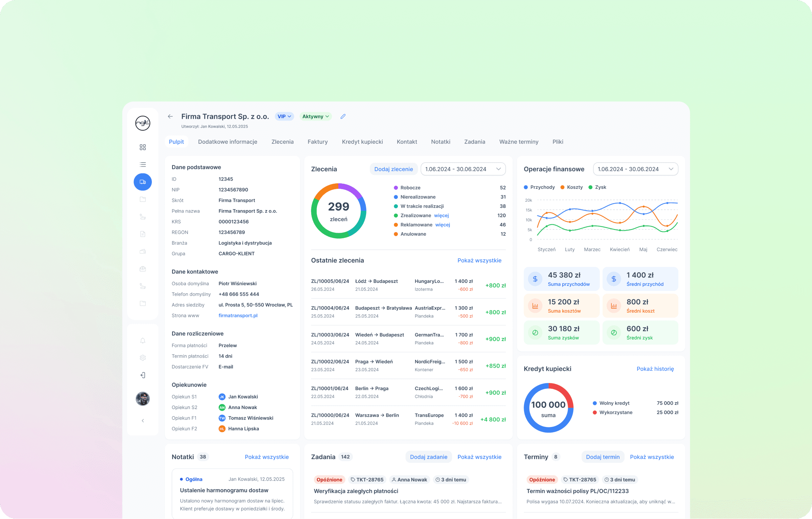This screenshot has width=812, height=519.
Task: Click the logout icon in sidebar
Action: 143,375
